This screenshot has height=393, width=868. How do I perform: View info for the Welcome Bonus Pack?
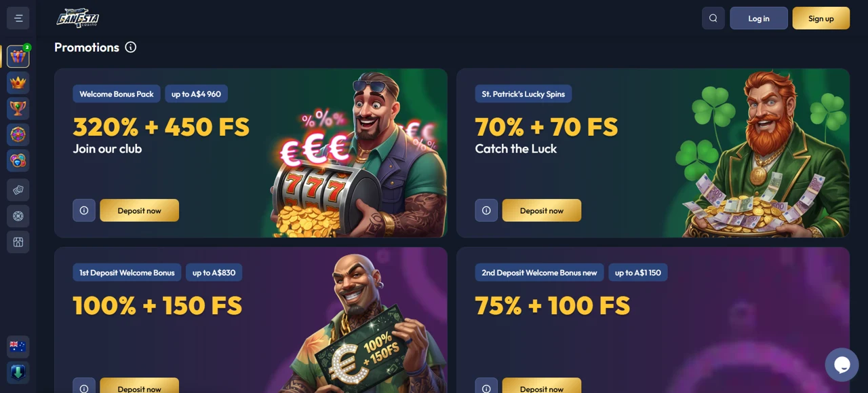coord(84,210)
